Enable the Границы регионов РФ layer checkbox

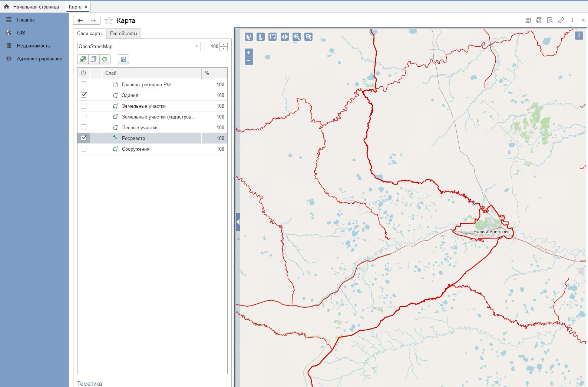point(84,84)
